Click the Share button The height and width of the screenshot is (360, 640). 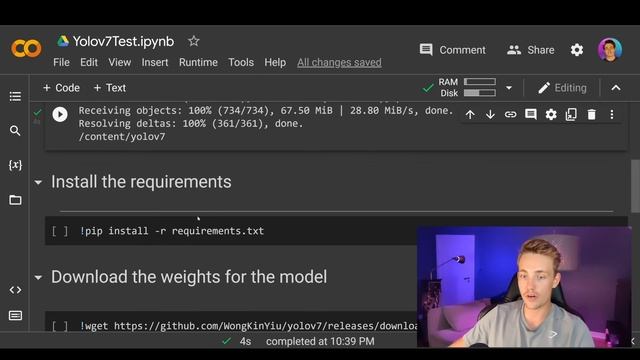point(531,50)
